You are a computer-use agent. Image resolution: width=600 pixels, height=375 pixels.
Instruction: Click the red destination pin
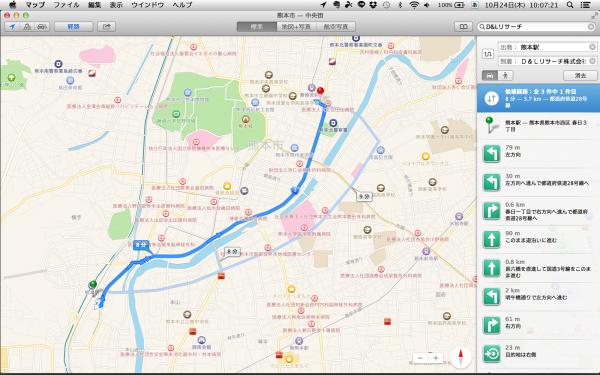(x=320, y=91)
